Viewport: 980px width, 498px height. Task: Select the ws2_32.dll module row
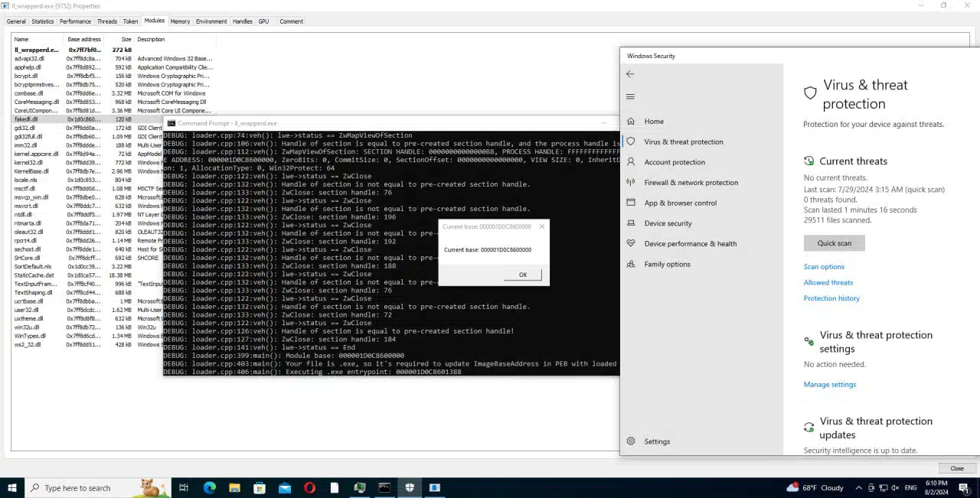click(x=87, y=345)
